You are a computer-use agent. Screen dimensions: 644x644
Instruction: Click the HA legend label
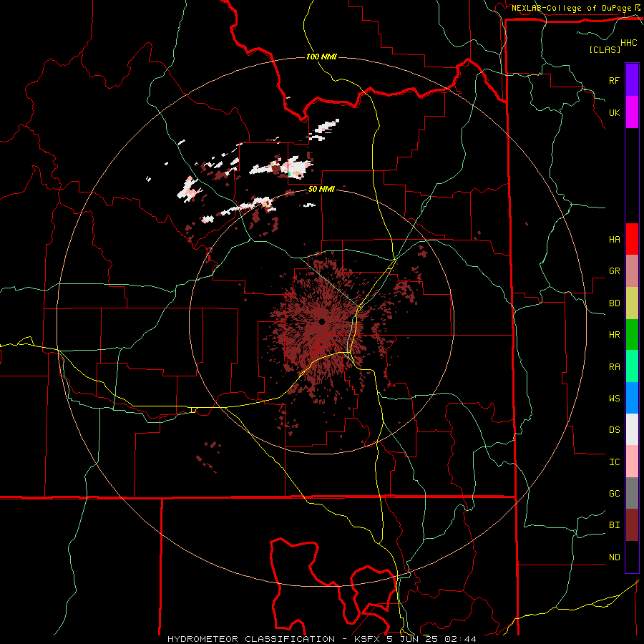(614, 240)
